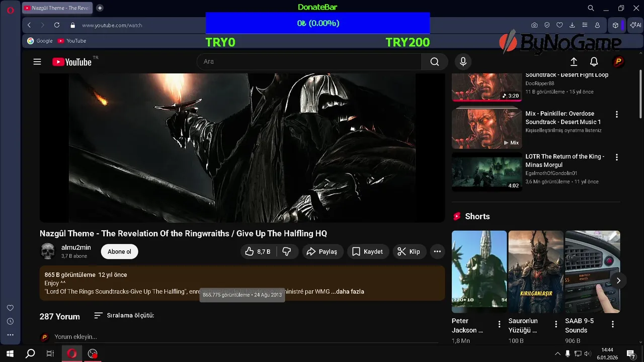Image resolution: width=644 pixels, height=362 pixels.
Task: Open the Painkiller Desert Fight Loop thumbnail
Action: point(487,87)
